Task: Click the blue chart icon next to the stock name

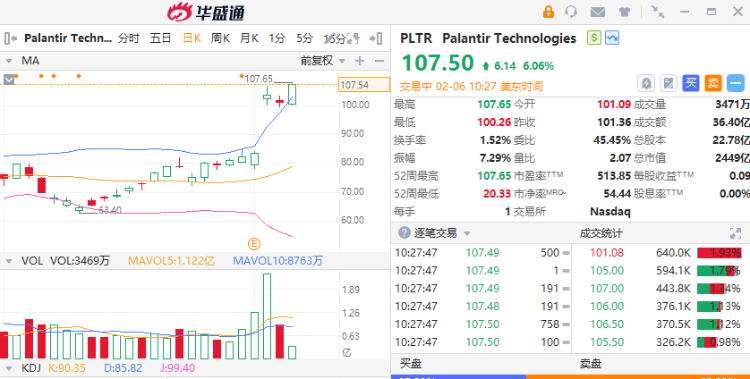Action: point(612,38)
